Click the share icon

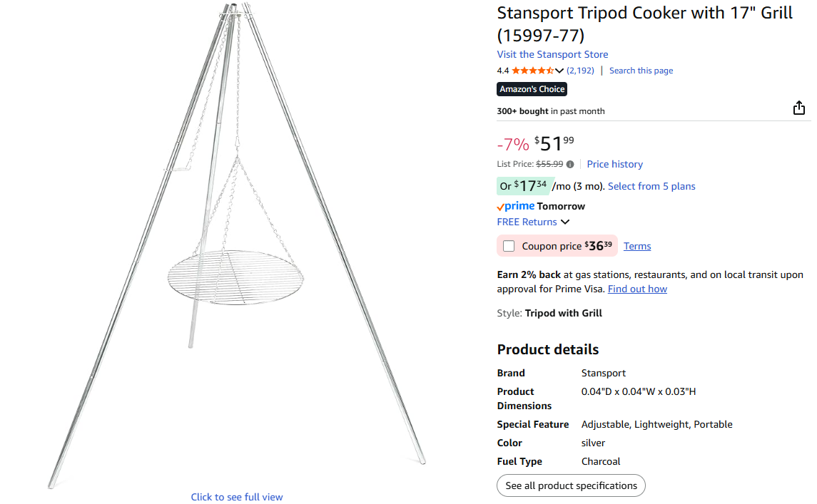click(798, 108)
